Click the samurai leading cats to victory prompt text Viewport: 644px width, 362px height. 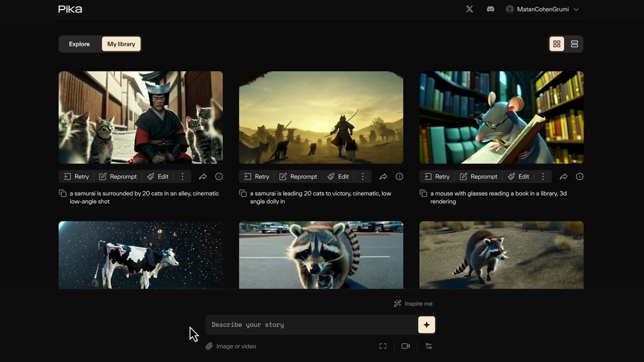click(320, 198)
